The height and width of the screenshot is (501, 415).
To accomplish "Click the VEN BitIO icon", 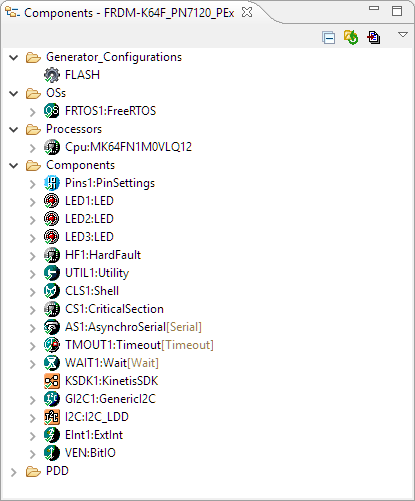I will pyautogui.click(x=52, y=453).
